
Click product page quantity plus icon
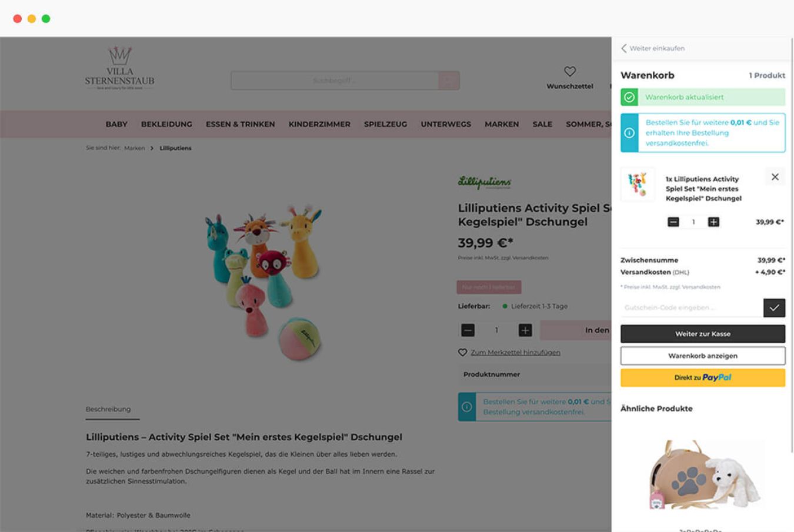(525, 330)
